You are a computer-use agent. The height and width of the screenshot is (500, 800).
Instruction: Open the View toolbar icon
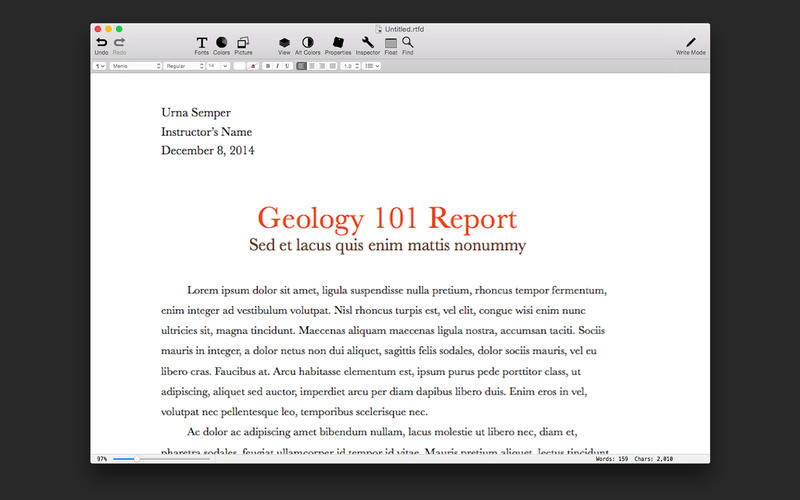click(x=284, y=42)
